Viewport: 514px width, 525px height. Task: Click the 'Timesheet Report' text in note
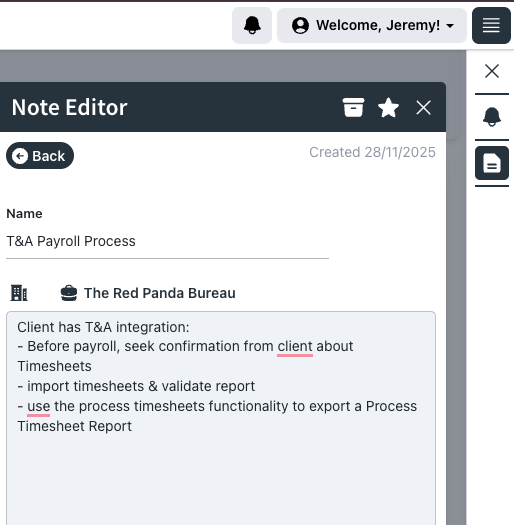[x=75, y=426]
